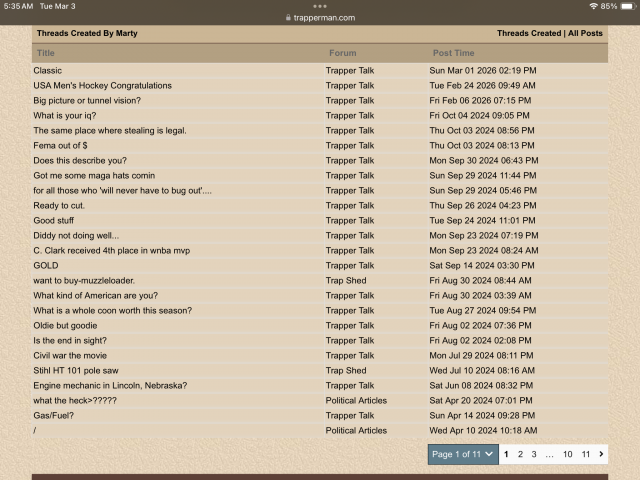
Task: Tap the trapperman.com address bar
Action: click(319, 18)
